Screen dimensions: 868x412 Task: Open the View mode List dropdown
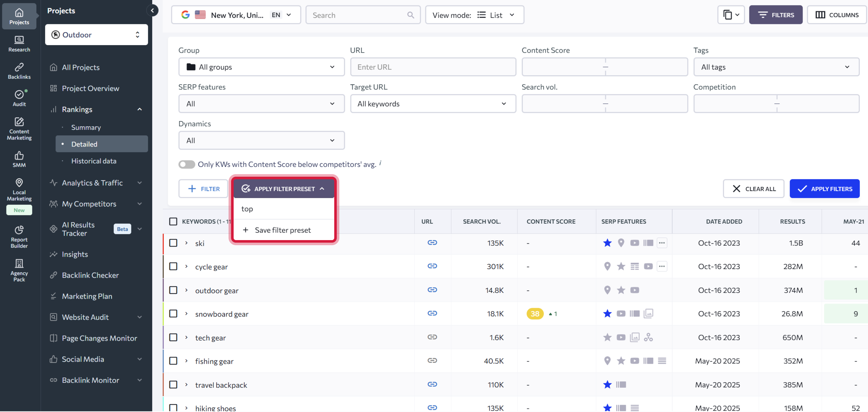(x=474, y=15)
